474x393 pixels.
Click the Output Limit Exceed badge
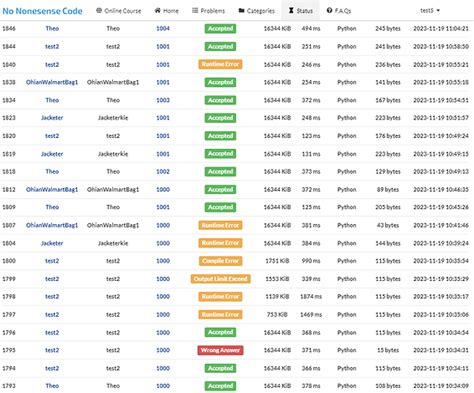(220, 279)
